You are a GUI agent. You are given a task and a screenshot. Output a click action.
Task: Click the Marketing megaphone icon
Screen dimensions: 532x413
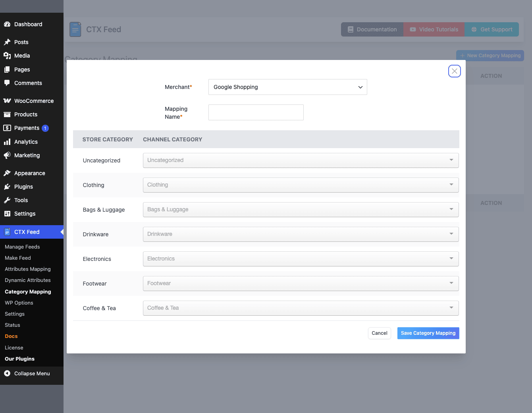click(x=7, y=155)
